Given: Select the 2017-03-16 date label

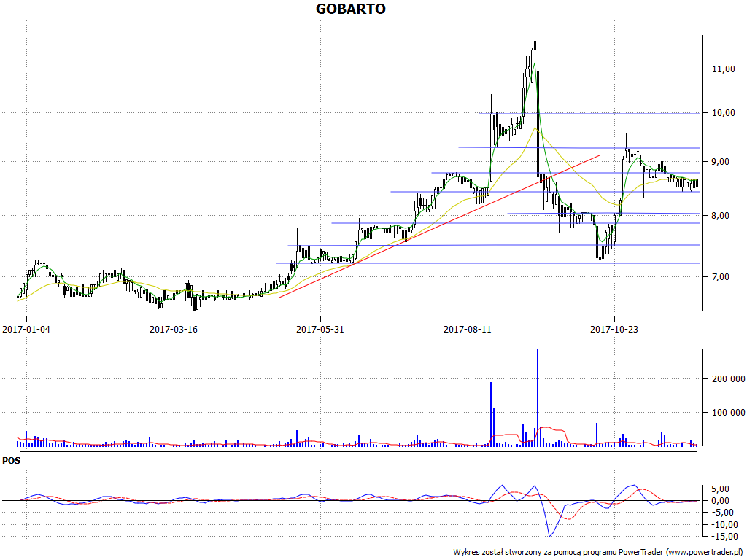Looking at the screenshot, I should pyautogui.click(x=174, y=329).
